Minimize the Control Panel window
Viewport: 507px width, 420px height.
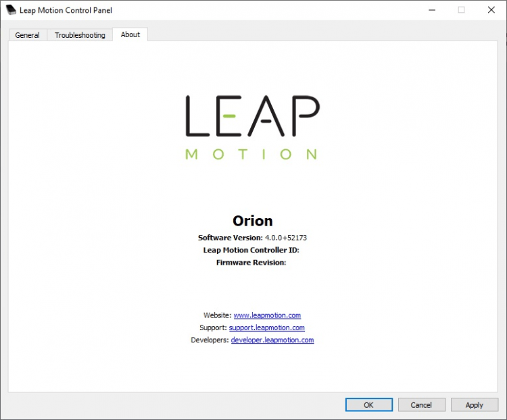pos(432,10)
